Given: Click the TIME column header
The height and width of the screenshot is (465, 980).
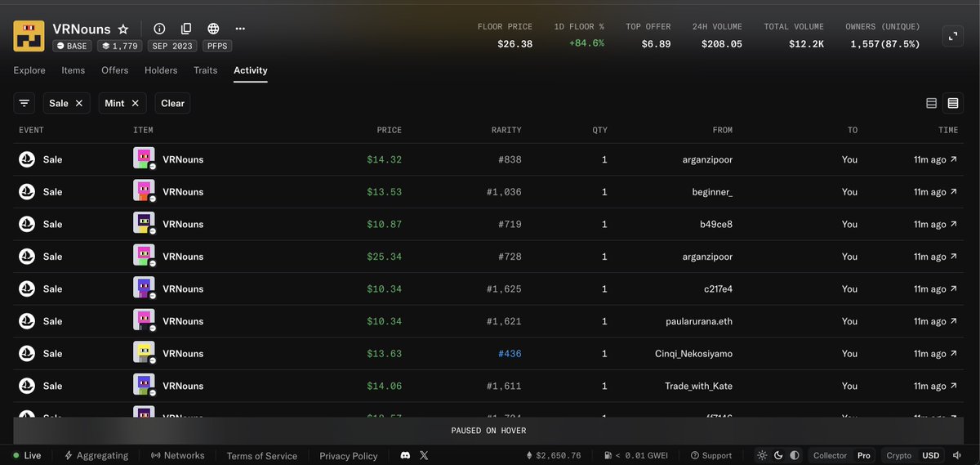Looking at the screenshot, I should (x=948, y=130).
